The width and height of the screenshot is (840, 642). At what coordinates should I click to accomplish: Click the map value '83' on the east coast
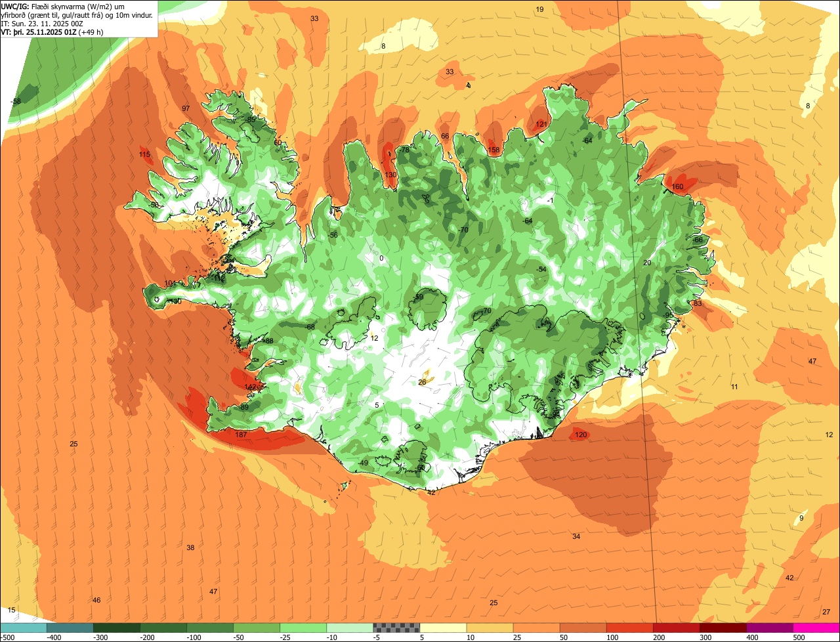[x=698, y=303]
